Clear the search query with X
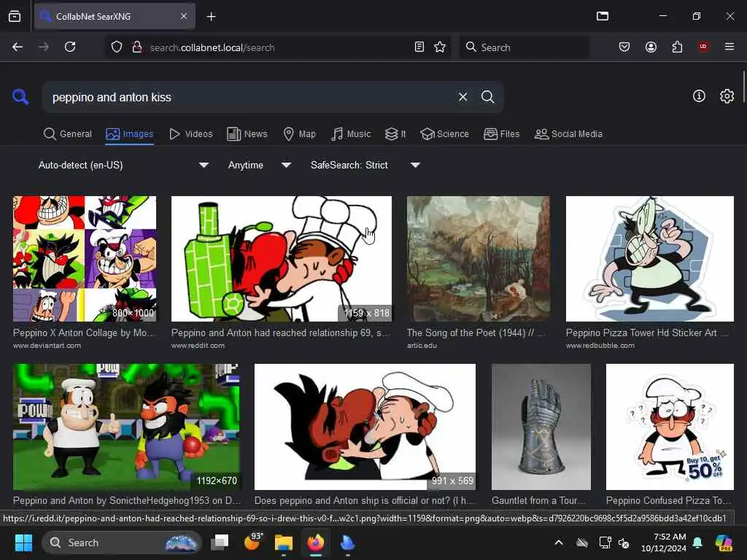This screenshot has height=560, width=747. [x=462, y=97]
